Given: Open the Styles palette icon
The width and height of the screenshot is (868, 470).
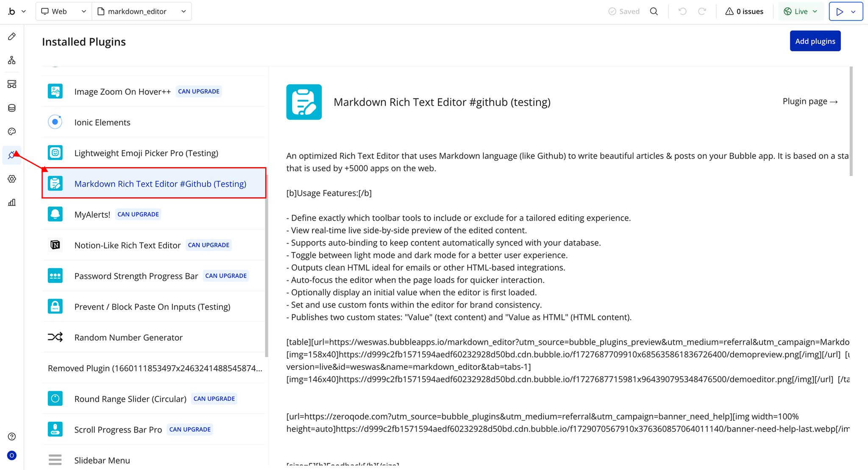Looking at the screenshot, I should click(12, 131).
